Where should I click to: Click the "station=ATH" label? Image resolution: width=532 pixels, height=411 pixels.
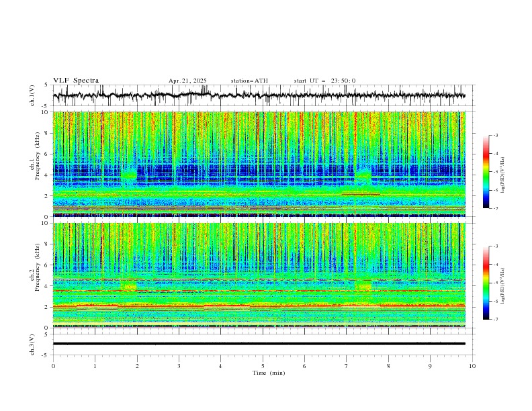click(249, 81)
